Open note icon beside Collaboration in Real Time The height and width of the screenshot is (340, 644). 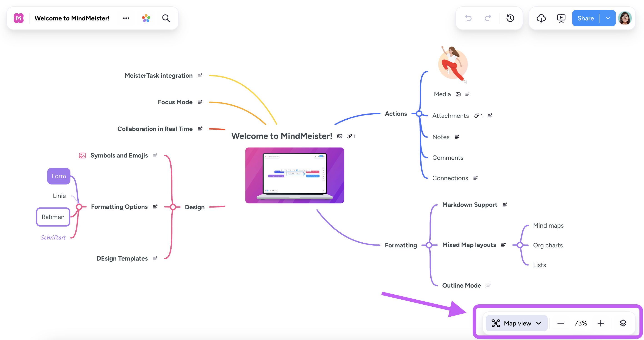coord(200,128)
